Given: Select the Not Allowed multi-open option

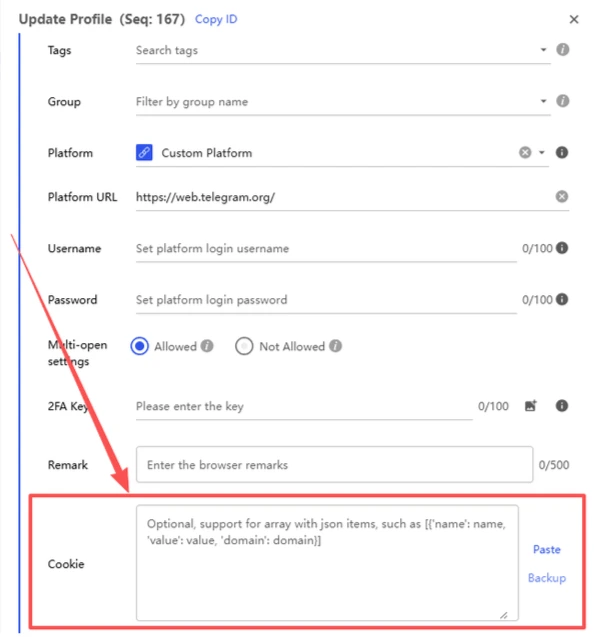Looking at the screenshot, I should (x=244, y=346).
